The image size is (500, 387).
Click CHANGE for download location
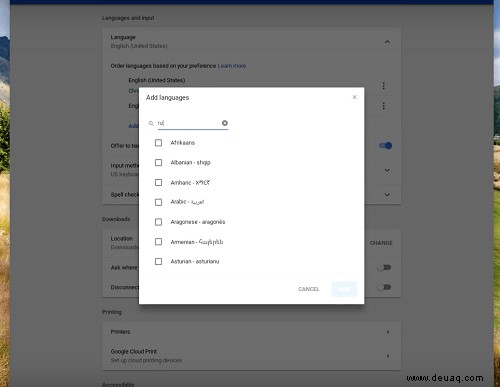coord(381,243)
